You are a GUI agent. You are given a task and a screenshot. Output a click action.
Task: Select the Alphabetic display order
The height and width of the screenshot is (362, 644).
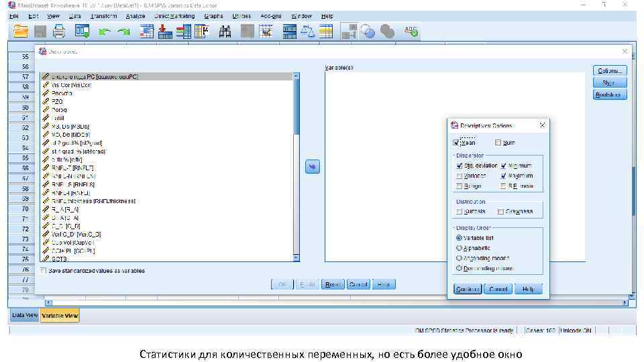click(459, 248)
